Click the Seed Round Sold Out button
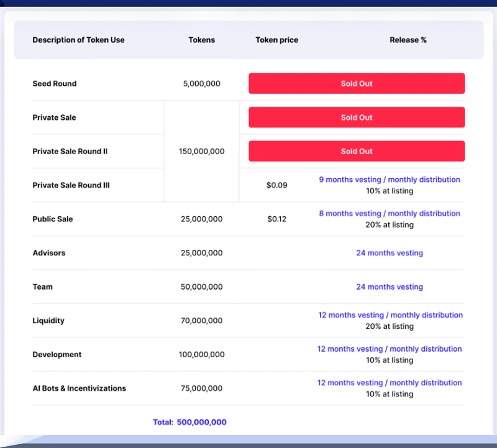 [357, 84]
